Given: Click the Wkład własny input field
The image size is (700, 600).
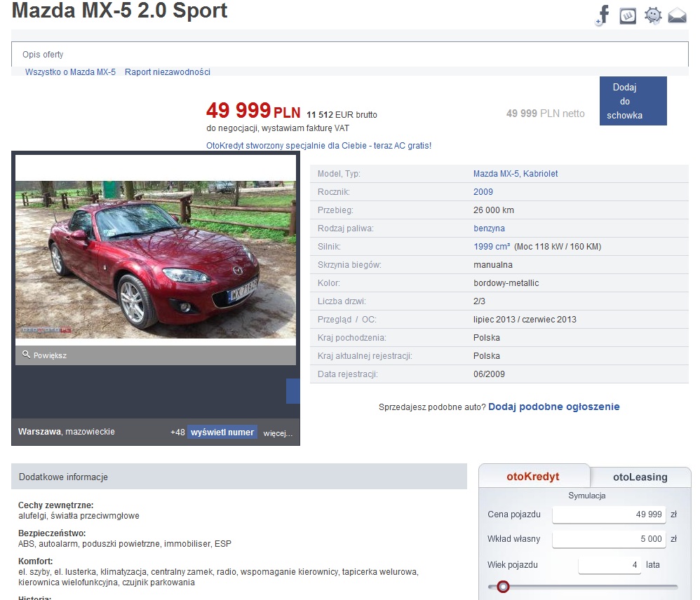Looking at the screenshot, I should point(609,539).
